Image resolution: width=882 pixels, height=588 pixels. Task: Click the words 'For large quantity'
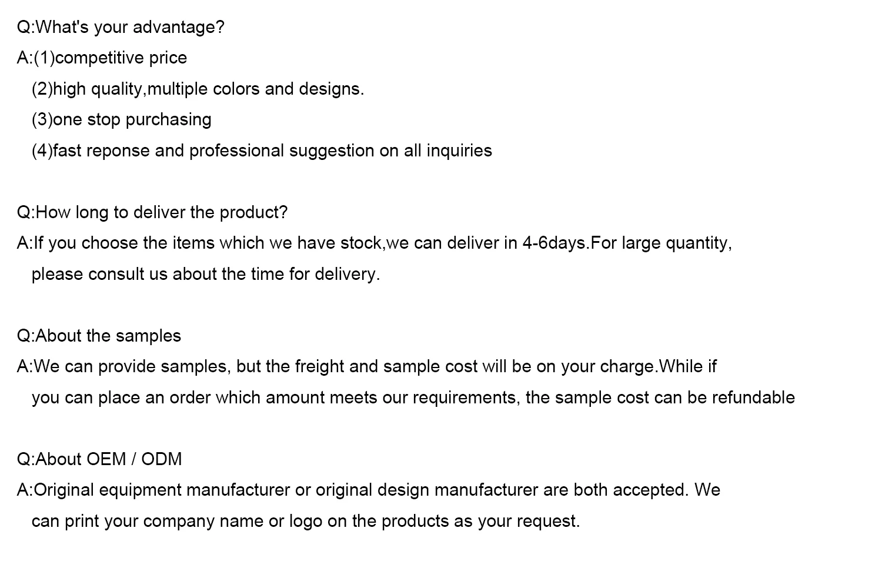click(x=660, y=243)
